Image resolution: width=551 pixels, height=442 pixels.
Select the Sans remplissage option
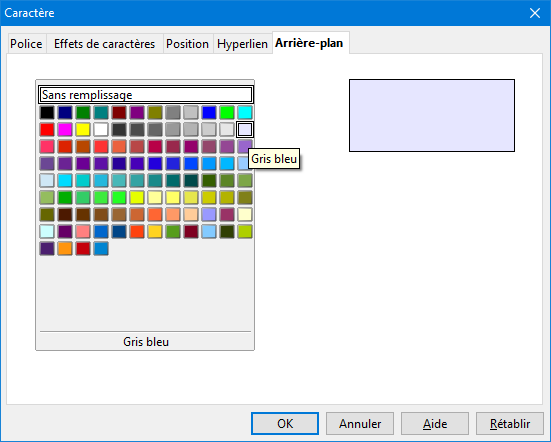(146, 95)
